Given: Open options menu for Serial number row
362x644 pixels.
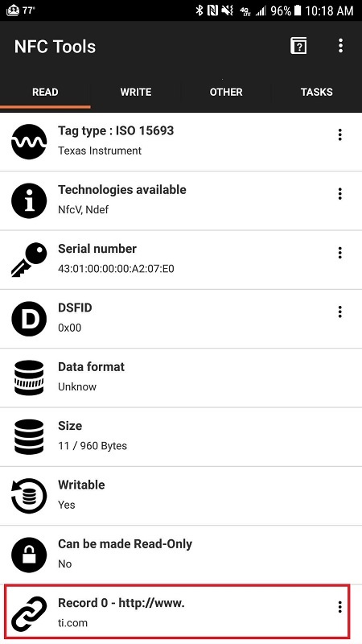Looking at the screenshot, I should (339, 253).
